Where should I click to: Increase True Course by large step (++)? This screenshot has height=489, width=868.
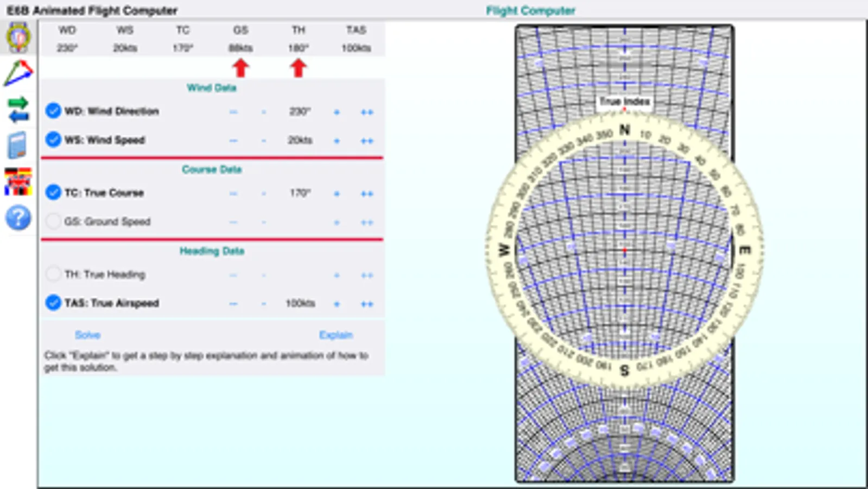coord(367,194)
